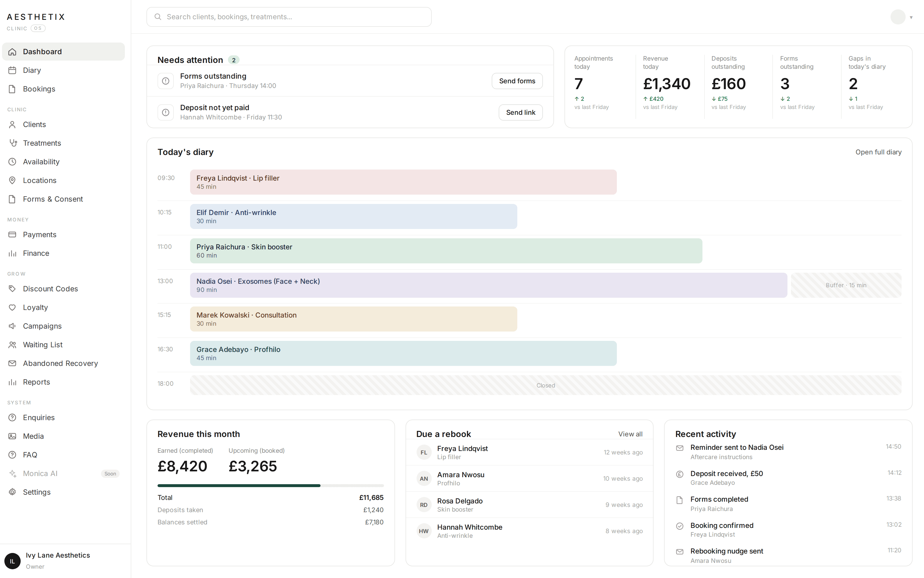Image resolution: width=924 pixels, height=578 pixels.
Task: Click alert icon beside Forms outstanding
Action: [165, 81]
